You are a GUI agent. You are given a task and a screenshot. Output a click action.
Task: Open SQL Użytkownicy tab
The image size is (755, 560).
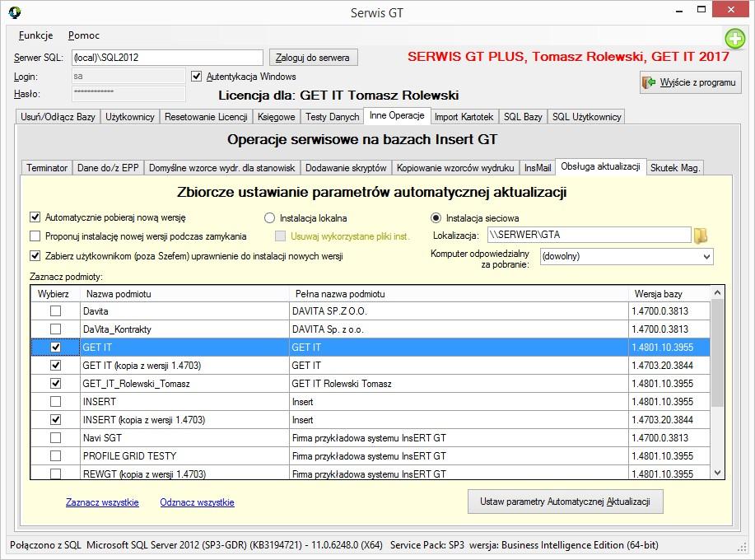point(586,117)
